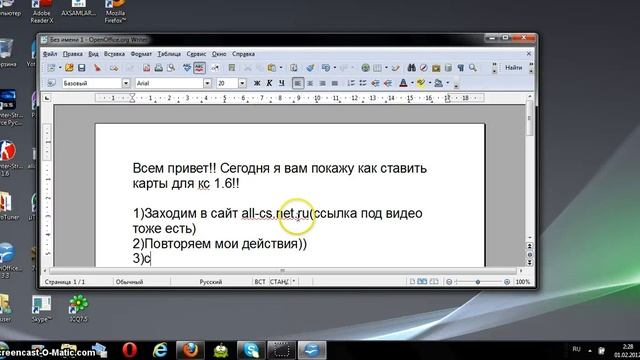
Task: Insert a hyperlink with the globe icon
Action: (x=365, y=68)
